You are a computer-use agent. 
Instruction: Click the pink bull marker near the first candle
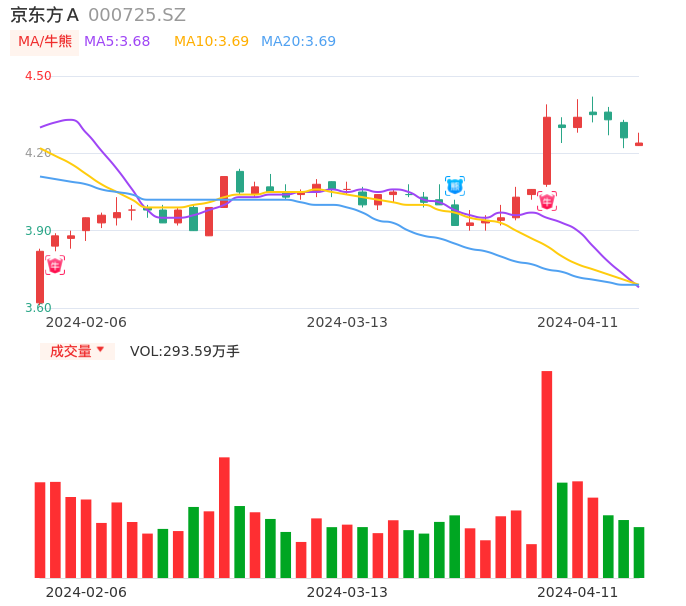tap(55, 265)
